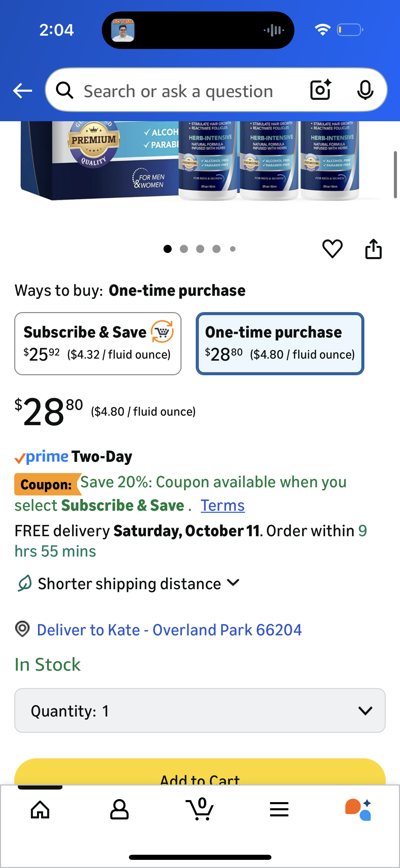Viewport: 400px width, 868px height.
Task: Select the Subscribe & Save option
Action: (98, 343)
